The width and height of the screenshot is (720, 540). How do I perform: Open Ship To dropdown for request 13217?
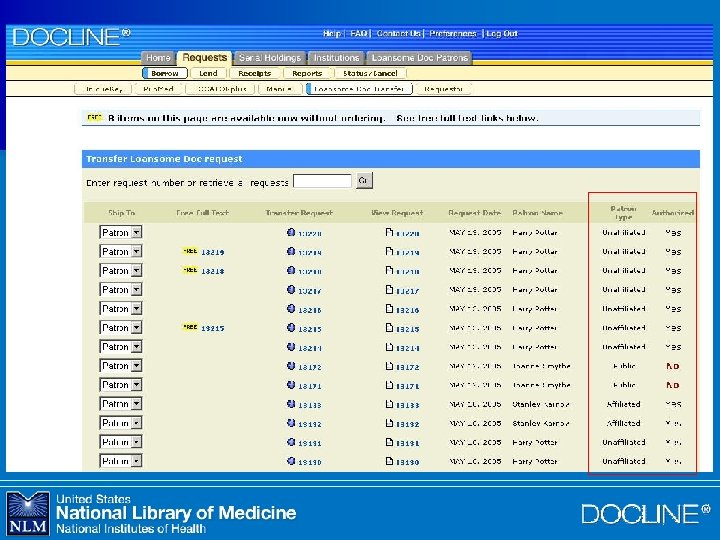pos(121,289)
